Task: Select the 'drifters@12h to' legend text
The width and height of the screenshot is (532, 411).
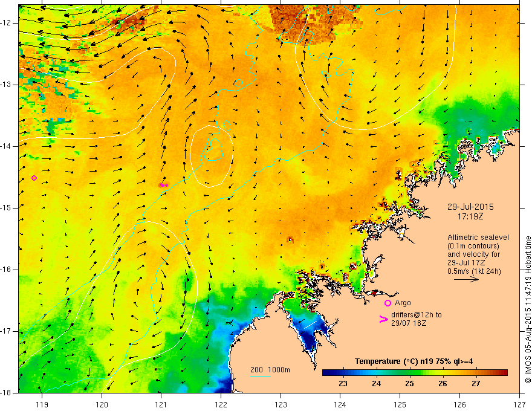Action: 417,315
